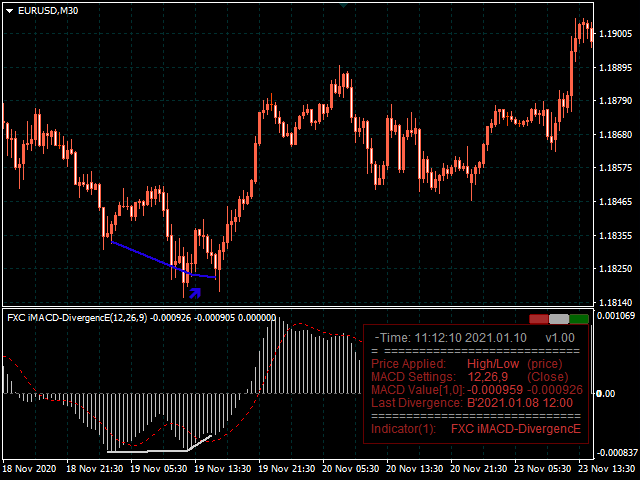Click the 1.18790 price scale label

(616, 100)
